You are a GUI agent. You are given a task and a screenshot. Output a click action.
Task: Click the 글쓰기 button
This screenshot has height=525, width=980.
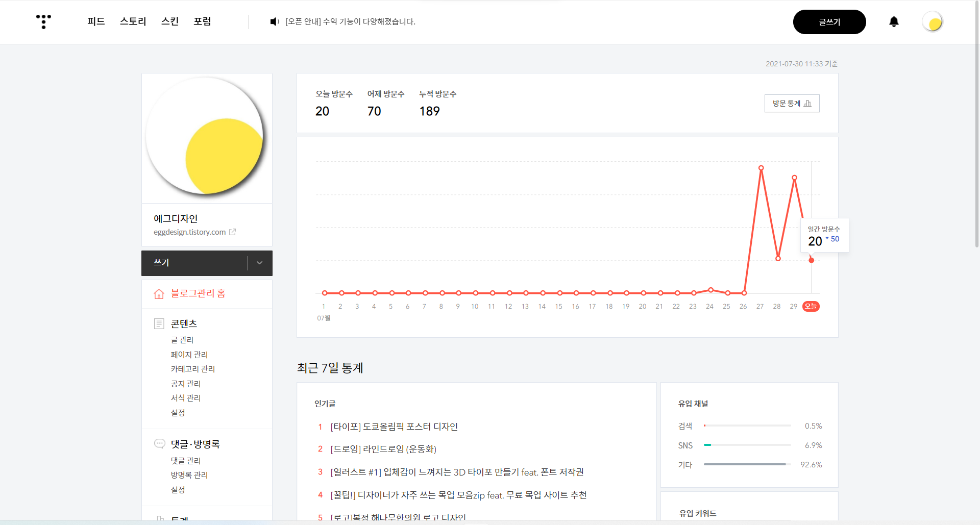pyautogui.click(x=829, y=22)
